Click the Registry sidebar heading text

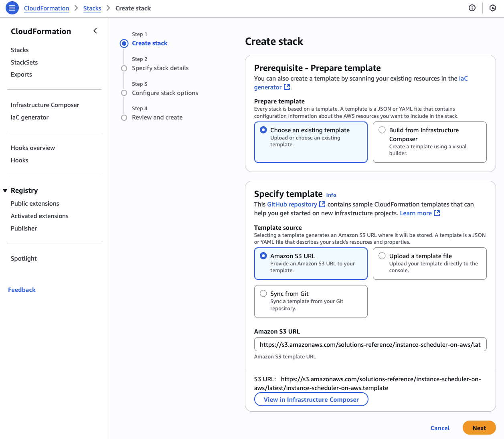tap(24, 190)
